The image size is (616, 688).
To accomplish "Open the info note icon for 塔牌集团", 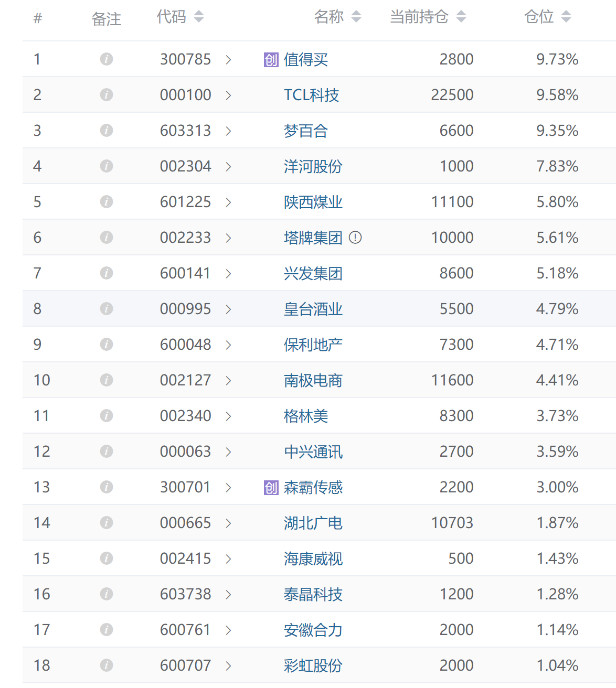I will (107, 237).
